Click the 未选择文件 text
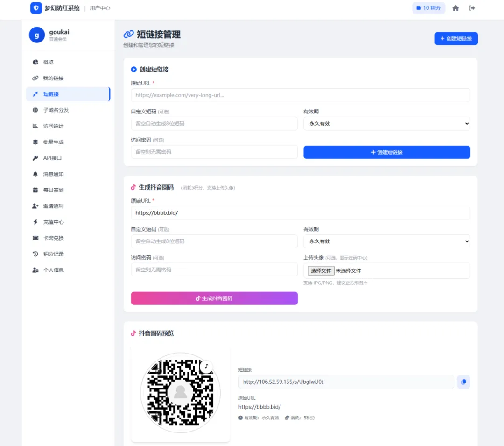504x446 pixels. 349,271
